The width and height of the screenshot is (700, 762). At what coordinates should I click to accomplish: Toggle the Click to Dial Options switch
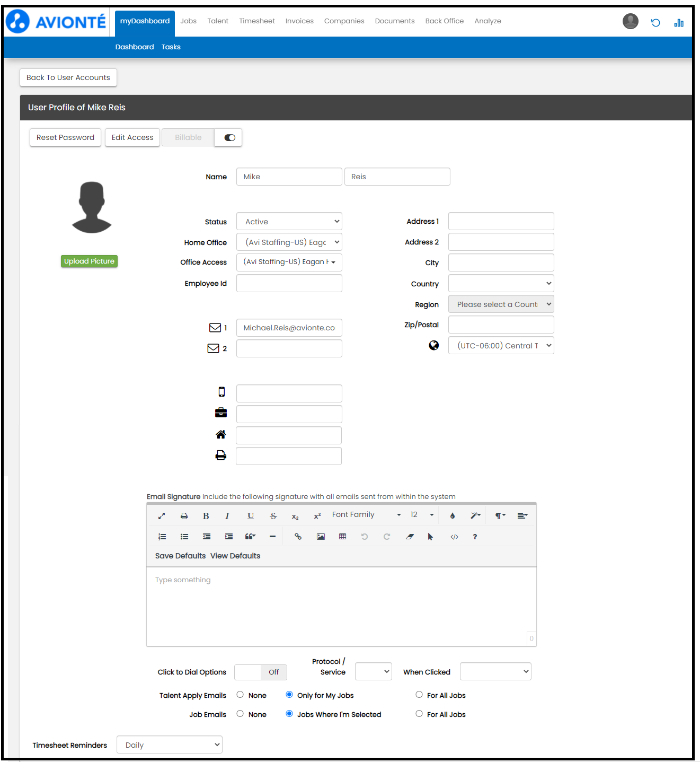coord(261,672)
